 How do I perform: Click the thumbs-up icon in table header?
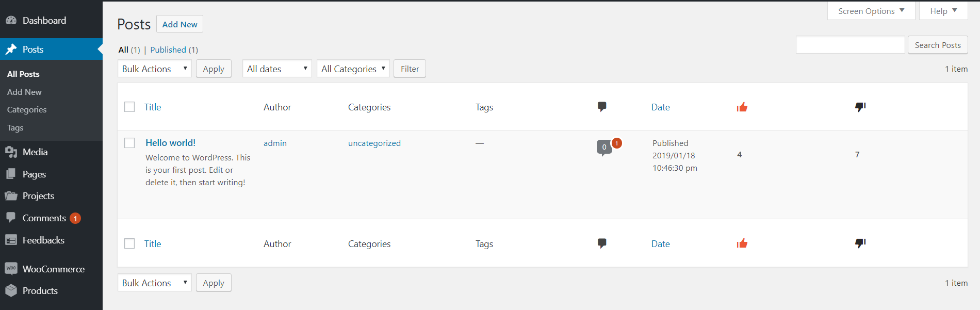[x=742, y=107]
